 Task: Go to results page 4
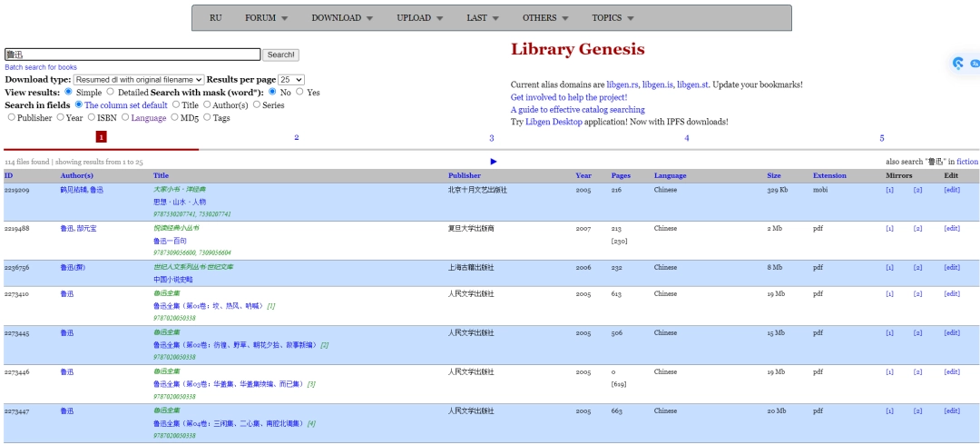coord(686,138)
